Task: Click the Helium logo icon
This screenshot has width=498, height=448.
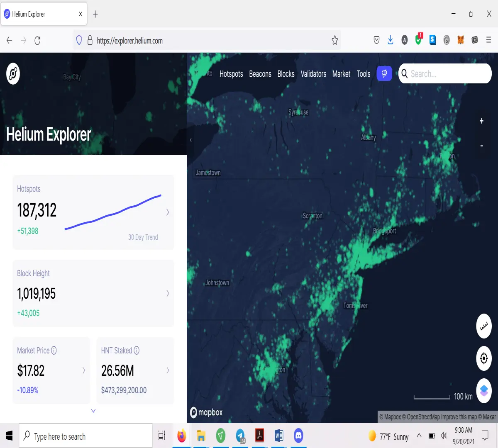Action: 13,74
